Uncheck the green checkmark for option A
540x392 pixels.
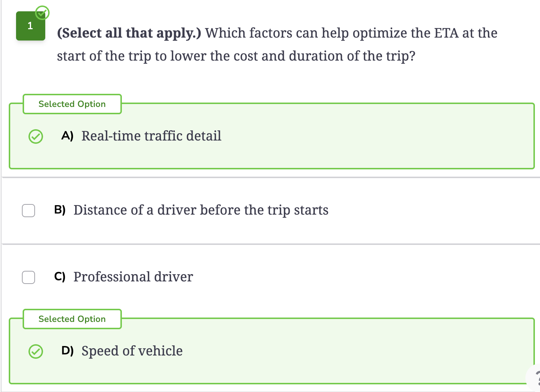(x=36, y=137)
